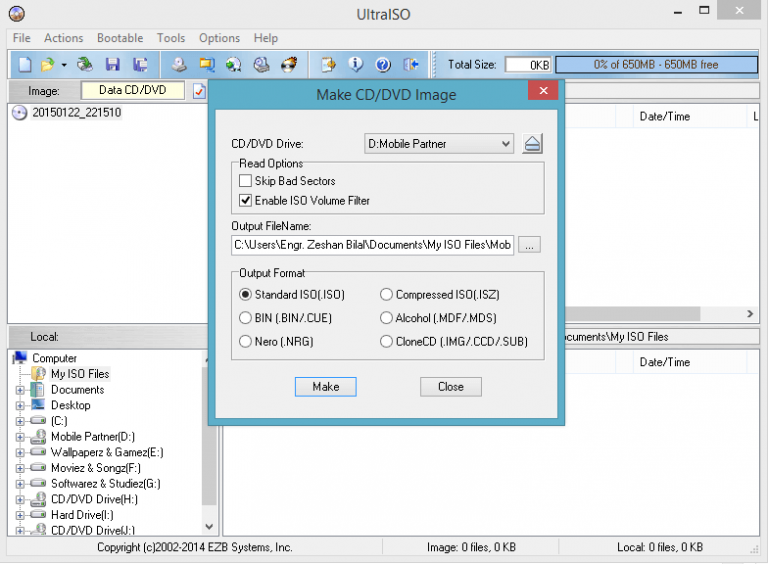The width and height of the screenshot is (768, 564).
Task: Open the Bootable menu
Action: pyautogui.click(x=120, y=38)
